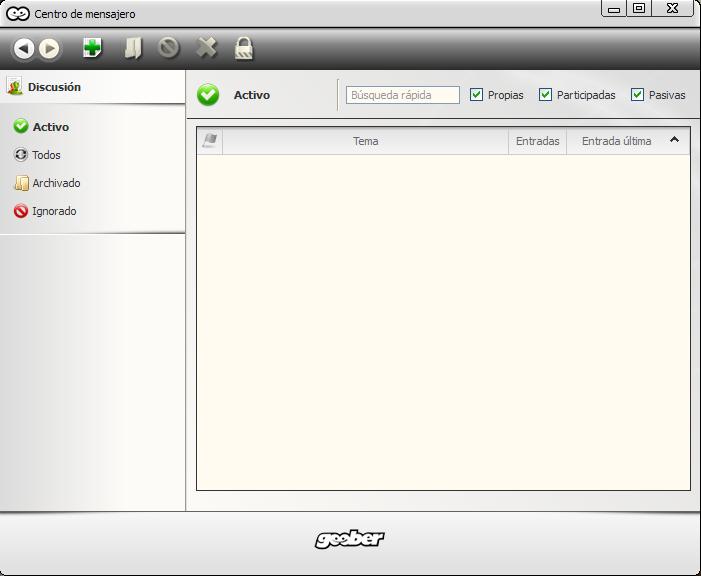Click the large green Activo checkmark icon
Screen dimensions: 701x576
208,95
